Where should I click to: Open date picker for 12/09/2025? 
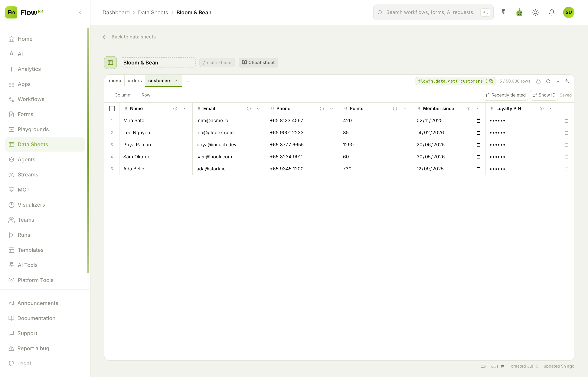coord(478,169)
